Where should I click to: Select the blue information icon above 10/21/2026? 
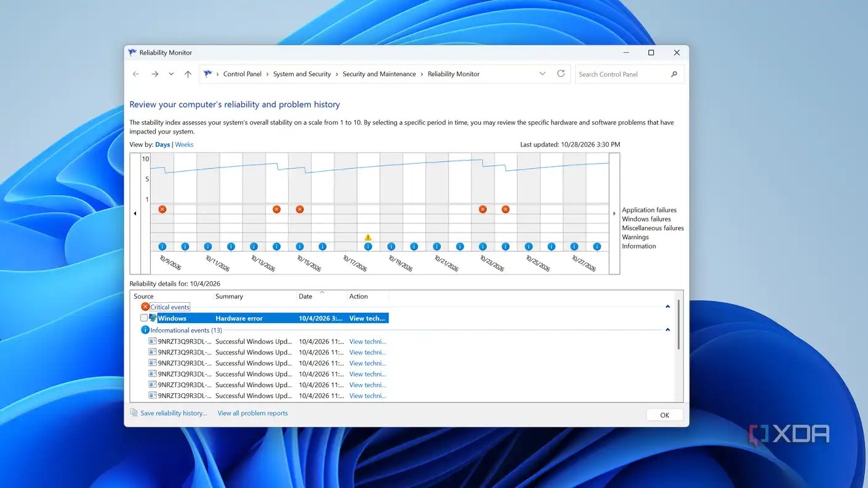(437, 247)
